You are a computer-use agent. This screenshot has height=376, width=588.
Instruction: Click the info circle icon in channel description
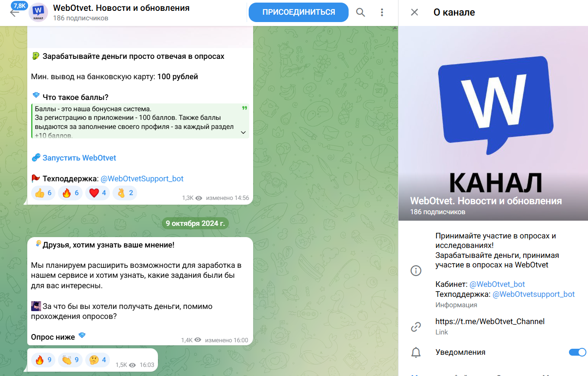[x=415, y=271]
